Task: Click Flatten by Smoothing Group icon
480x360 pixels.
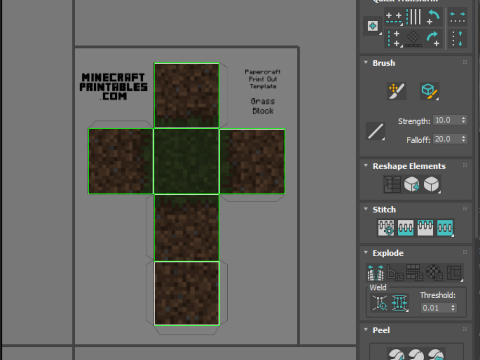Action: (x=415, y=272)
